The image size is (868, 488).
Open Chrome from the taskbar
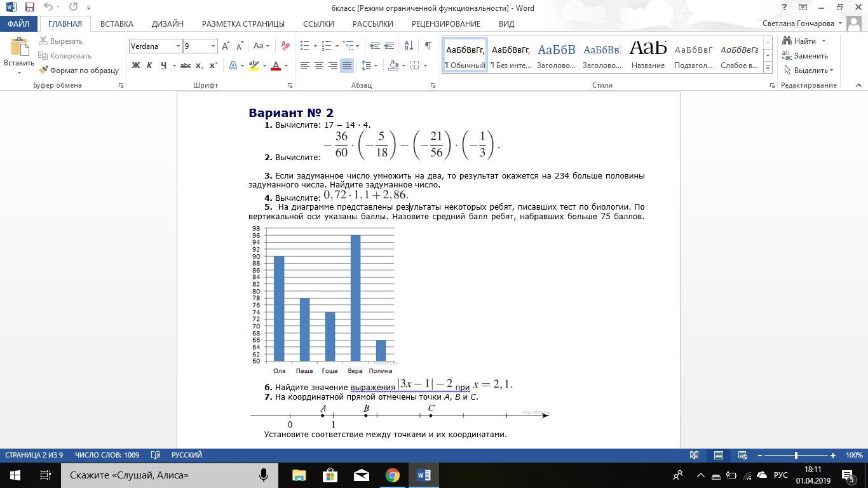[393, 475]
